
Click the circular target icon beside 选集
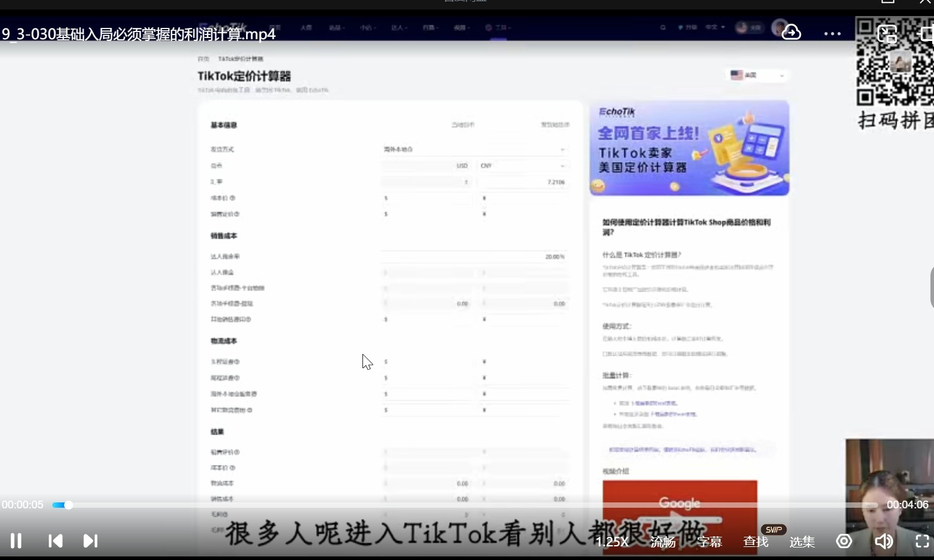point(844,541)
